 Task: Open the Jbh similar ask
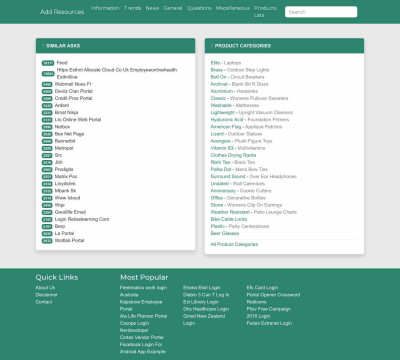coord(59,162)
